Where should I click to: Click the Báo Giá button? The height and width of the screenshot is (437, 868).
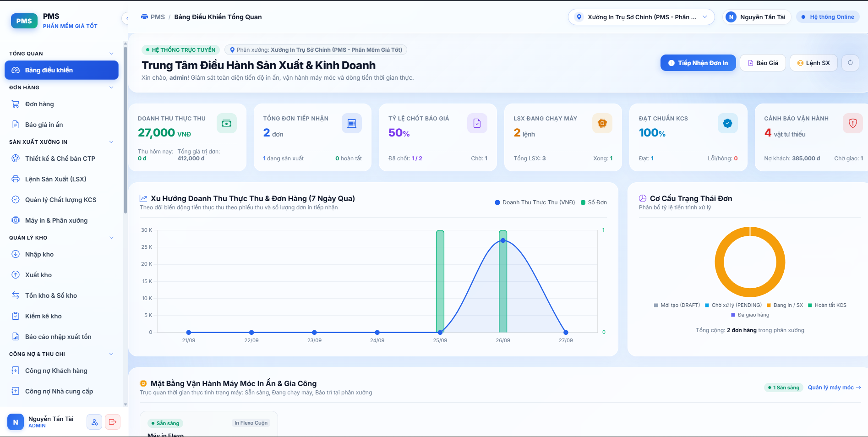763,63
